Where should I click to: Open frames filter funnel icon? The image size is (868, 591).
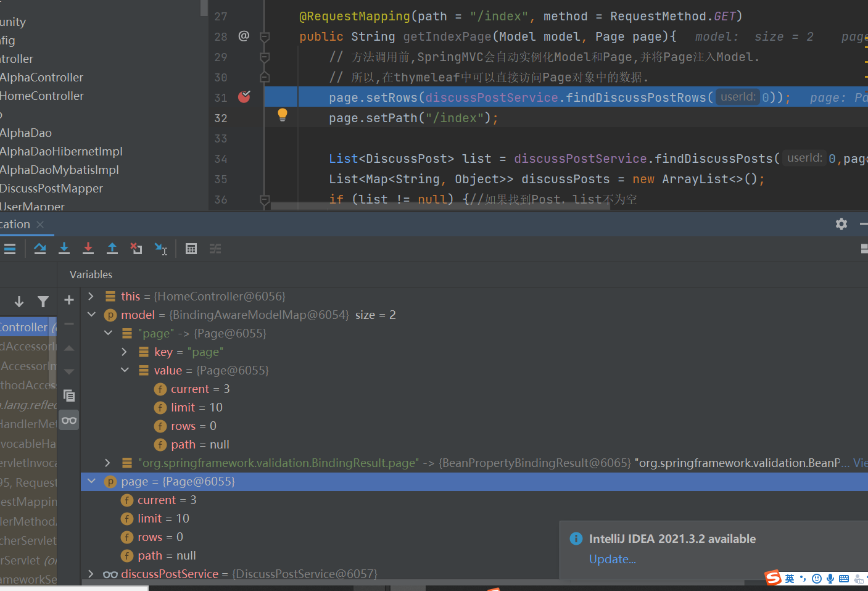point(43,301)
